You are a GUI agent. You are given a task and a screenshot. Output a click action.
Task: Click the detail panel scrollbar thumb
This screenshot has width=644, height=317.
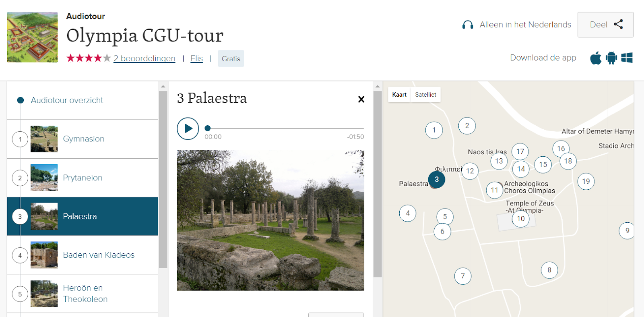click(378, 184)
